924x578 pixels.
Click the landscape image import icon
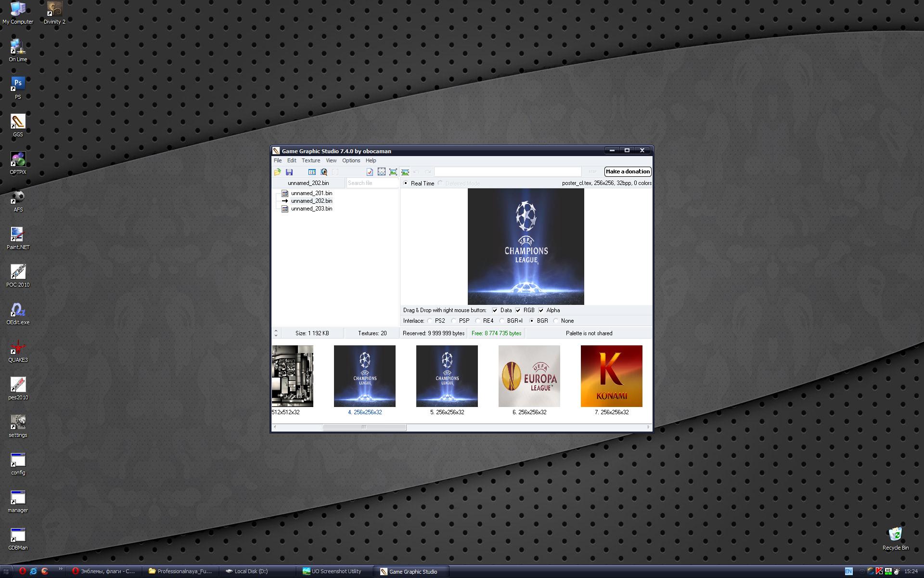(405, 172)
